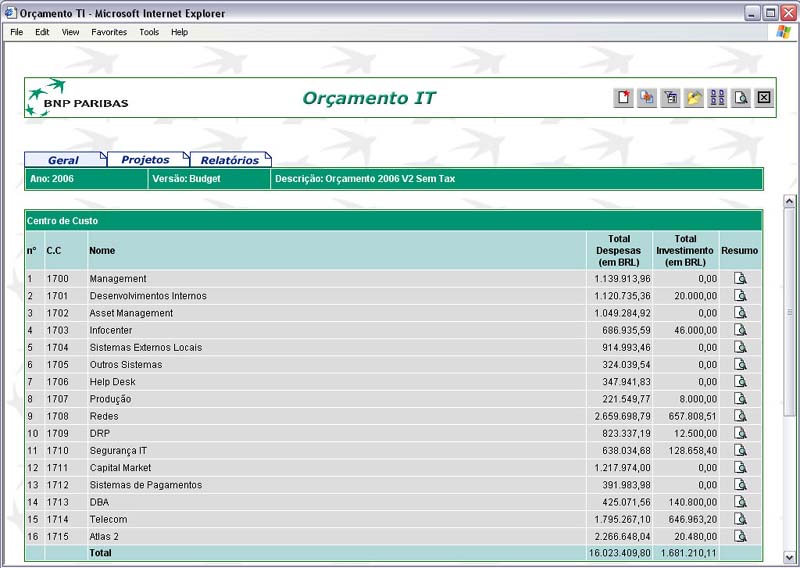800x568 pixels.
Task: Open Resumo icon for Infocenter row
Action: point(740,330)
